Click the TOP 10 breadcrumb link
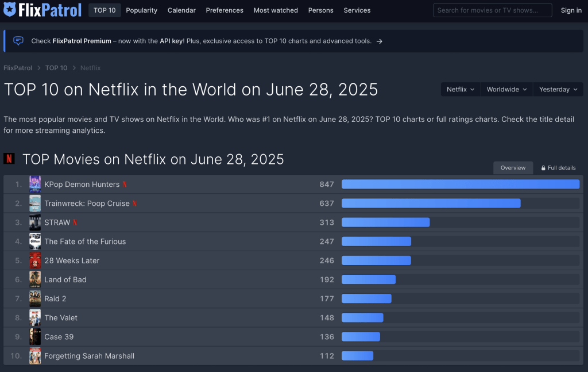588x372 pixels. 56,68
